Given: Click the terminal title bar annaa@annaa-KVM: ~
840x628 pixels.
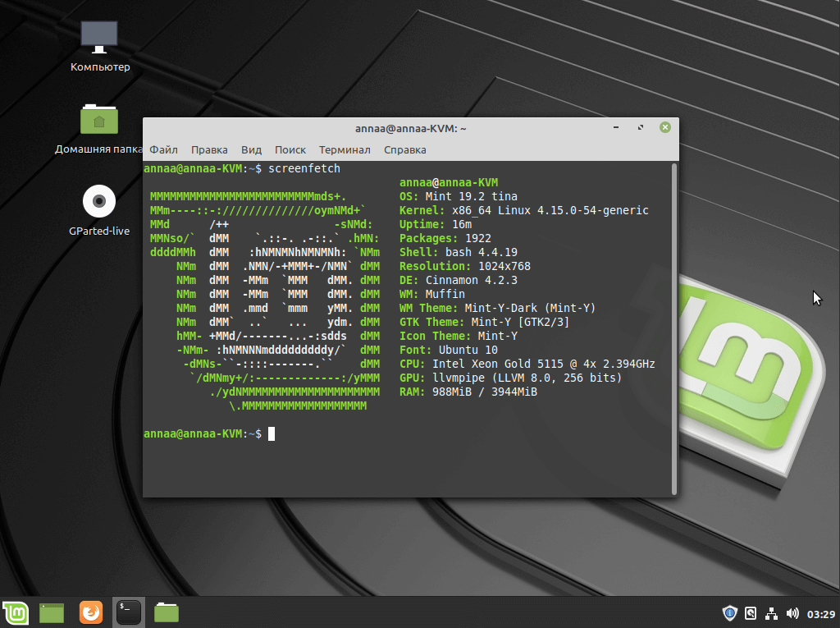Looking at the screenshot, I should tap(411, 128).
